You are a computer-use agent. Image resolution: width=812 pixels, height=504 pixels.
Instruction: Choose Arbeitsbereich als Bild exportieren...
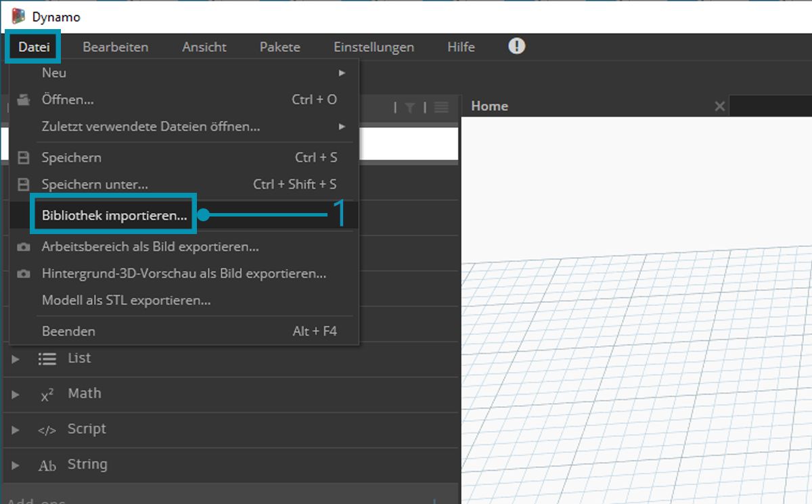[184, 247]
